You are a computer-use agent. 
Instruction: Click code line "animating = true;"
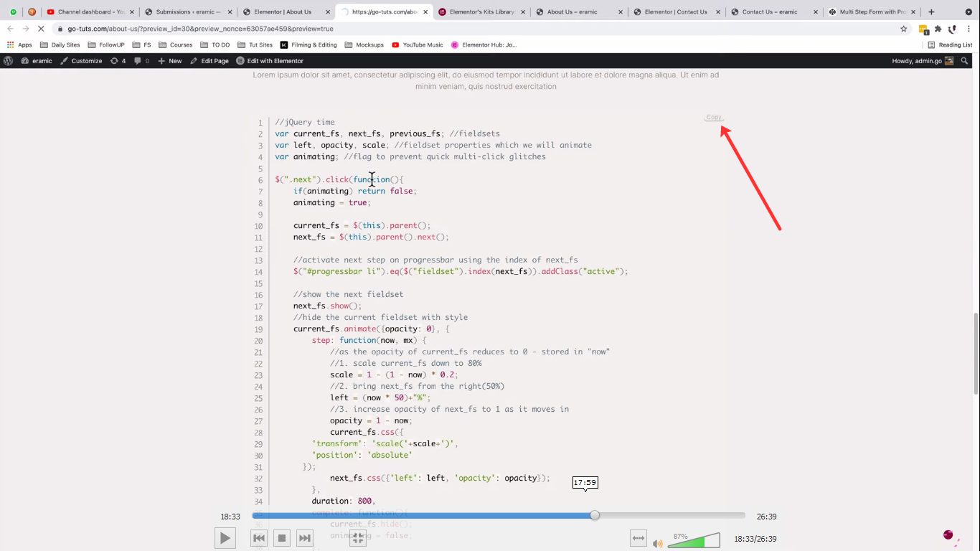tap(332, 202)
